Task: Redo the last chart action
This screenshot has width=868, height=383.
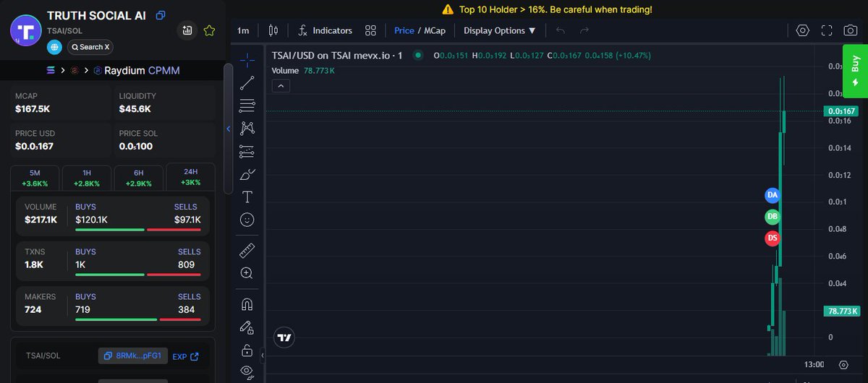Action: coord(584,30)
